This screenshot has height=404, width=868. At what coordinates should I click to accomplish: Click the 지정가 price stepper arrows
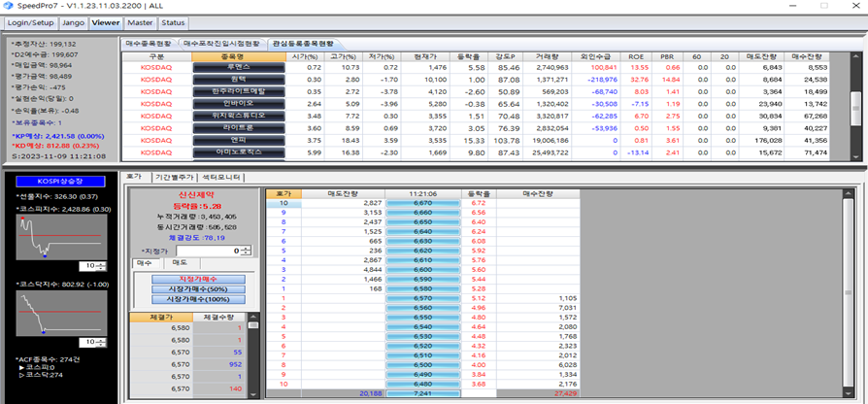tap(245, 251)
